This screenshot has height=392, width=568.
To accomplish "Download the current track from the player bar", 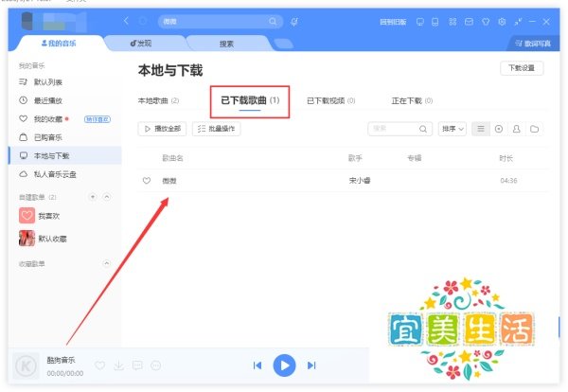I will pyautogui.click(x=119, y=365).
